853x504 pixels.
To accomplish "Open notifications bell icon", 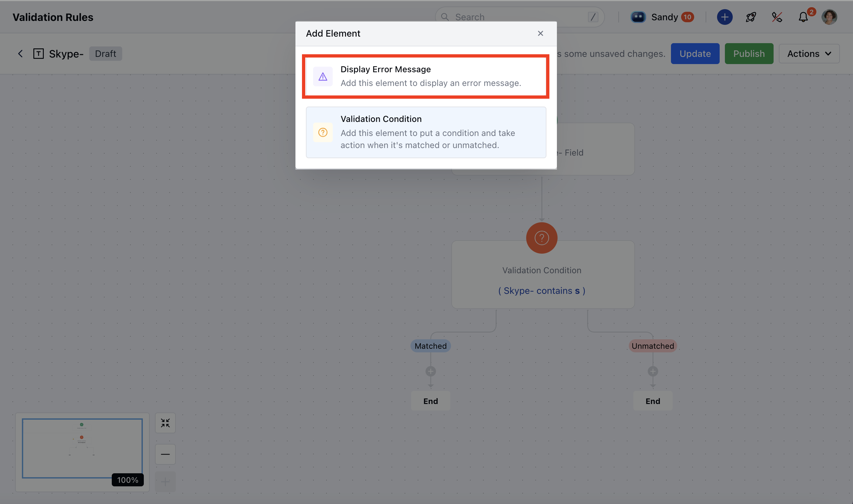I will point(803,17).
